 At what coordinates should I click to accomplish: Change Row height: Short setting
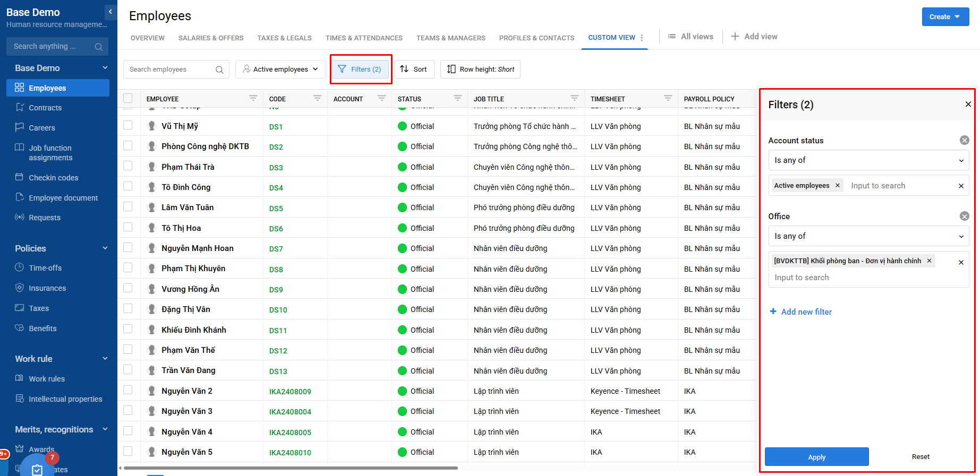coord(480,70)
